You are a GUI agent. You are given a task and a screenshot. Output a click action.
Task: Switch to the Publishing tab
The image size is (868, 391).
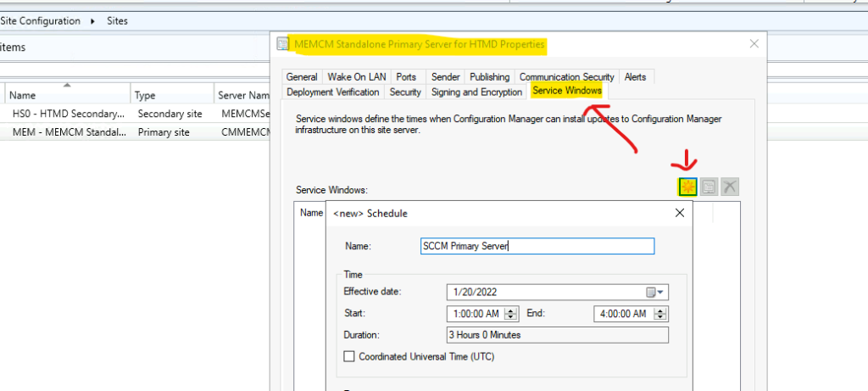[x=490, y=77]
